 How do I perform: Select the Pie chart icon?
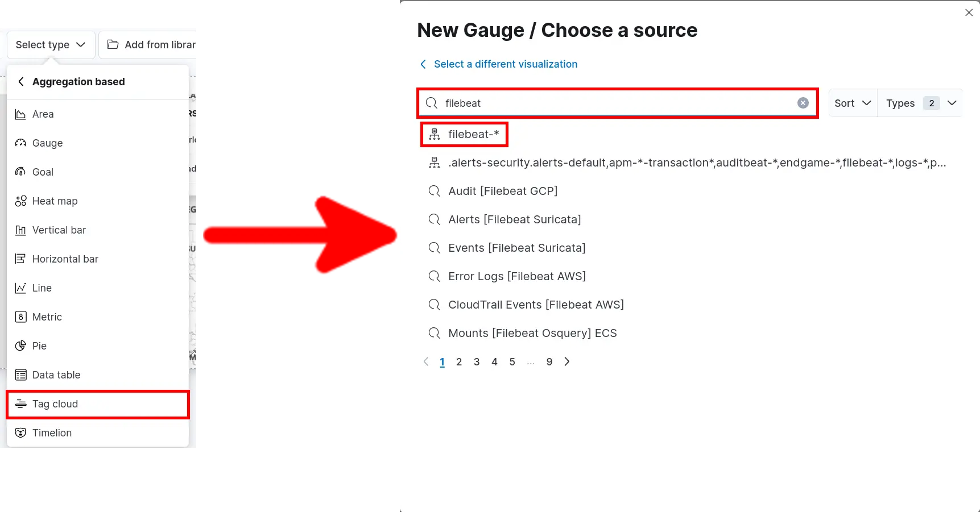tap(20, 346)
